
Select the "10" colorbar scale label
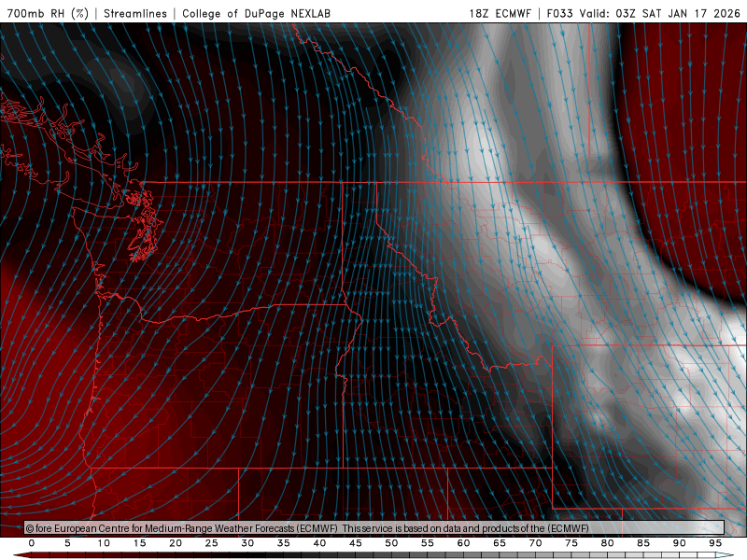(104, 543)
